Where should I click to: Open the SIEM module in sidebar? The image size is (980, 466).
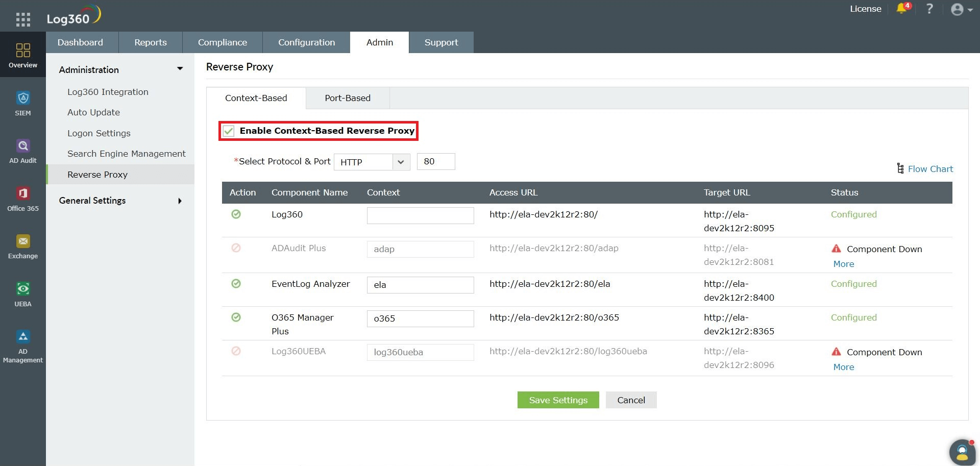pyautogui.click(x=23, y=103)
